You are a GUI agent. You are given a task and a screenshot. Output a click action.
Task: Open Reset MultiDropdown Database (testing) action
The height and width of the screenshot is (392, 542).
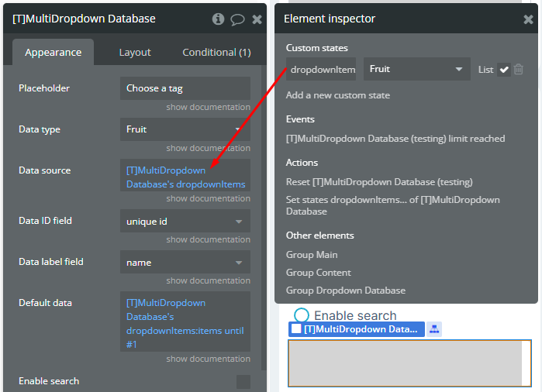[379, 182]
